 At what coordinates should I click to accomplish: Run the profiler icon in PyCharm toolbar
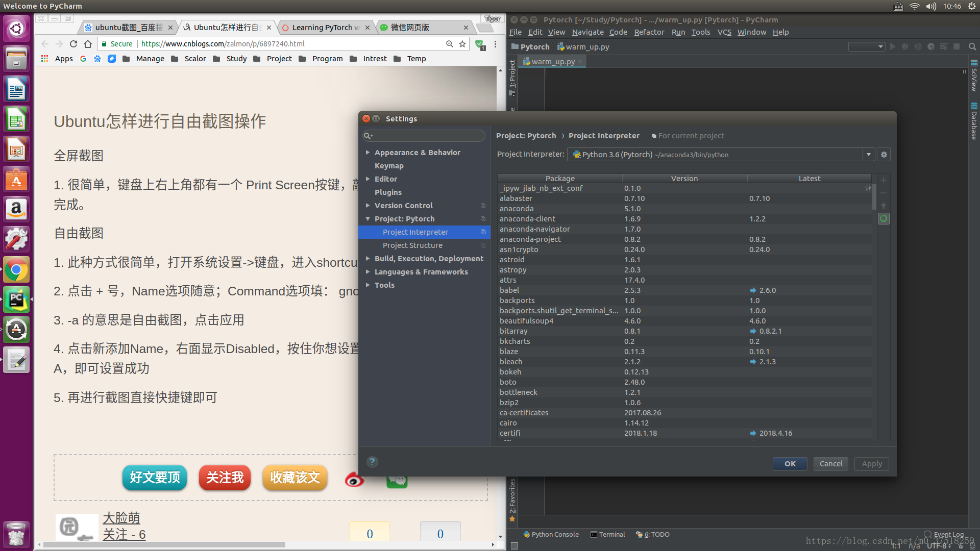coord(931,46)
